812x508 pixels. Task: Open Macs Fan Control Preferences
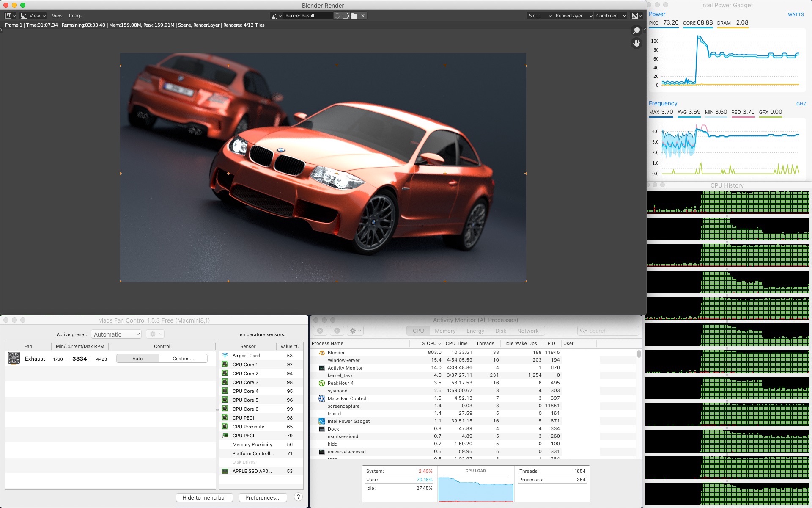tap(263, 497)
